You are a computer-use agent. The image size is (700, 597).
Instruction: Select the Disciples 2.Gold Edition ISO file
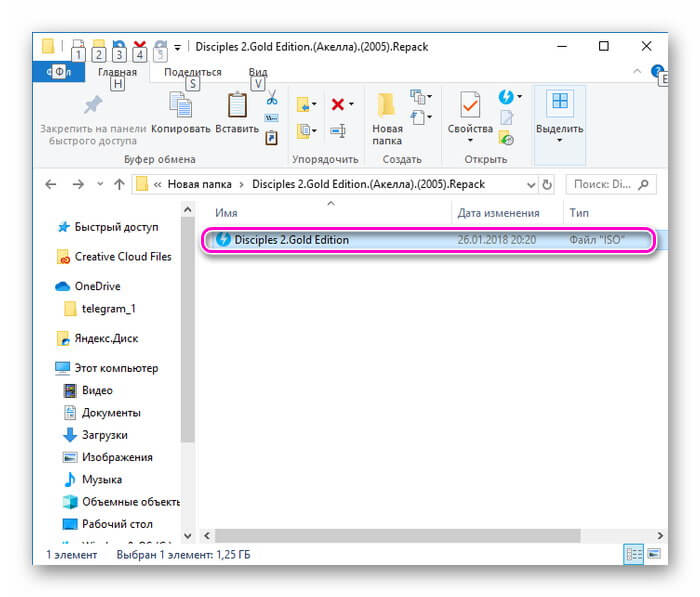(x=291, y=240)
